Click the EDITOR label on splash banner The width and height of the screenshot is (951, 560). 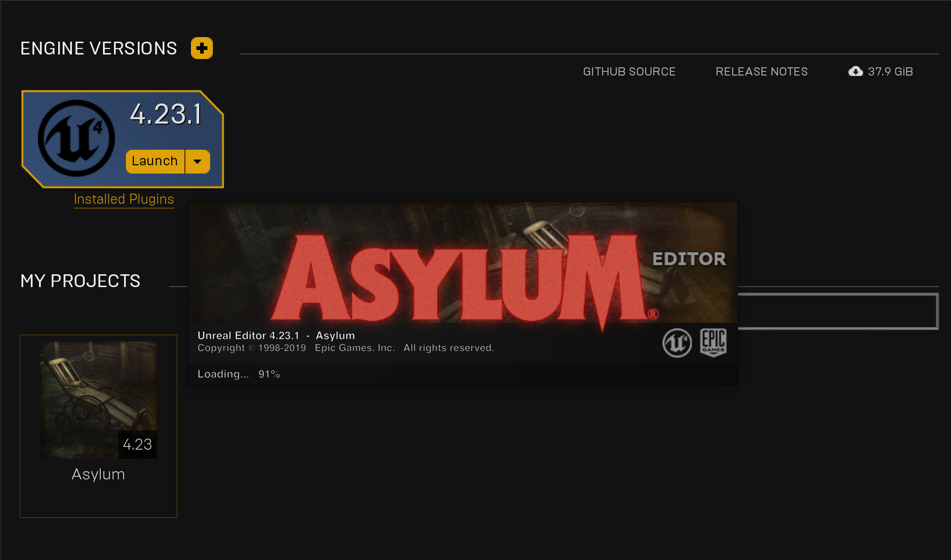coord(689,259)
